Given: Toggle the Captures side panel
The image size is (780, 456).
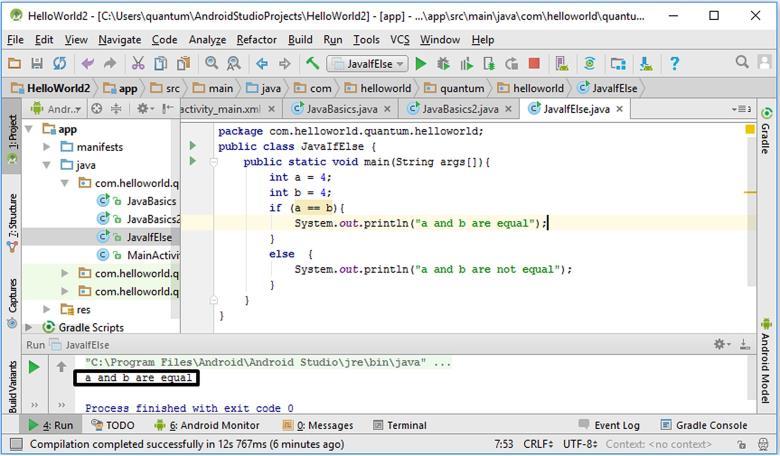Looking at the screenshot, I should pos(12,304).
